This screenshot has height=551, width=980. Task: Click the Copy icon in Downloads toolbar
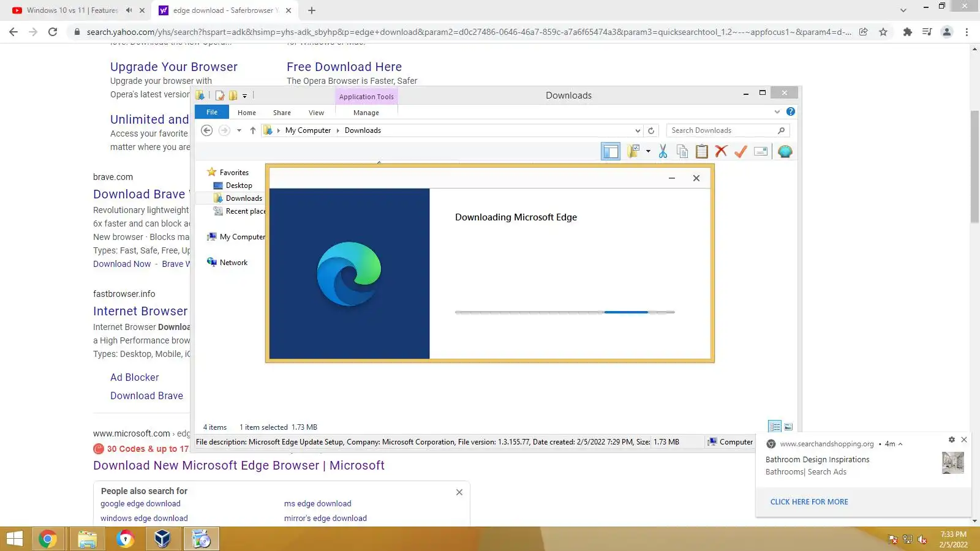[682, 151]
